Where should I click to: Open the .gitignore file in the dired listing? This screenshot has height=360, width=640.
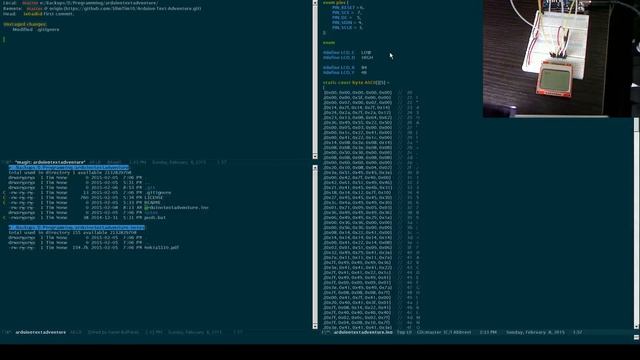click(x=158, y=193)
